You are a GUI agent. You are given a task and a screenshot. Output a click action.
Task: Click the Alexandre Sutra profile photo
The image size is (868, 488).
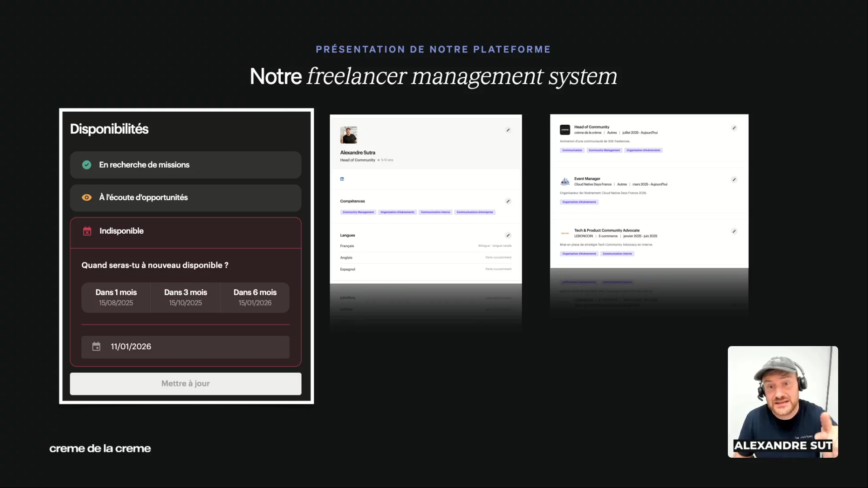(349, 135)
